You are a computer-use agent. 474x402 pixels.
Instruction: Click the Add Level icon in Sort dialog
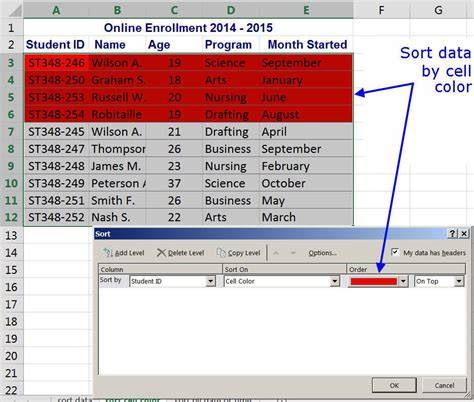(108, 253)
